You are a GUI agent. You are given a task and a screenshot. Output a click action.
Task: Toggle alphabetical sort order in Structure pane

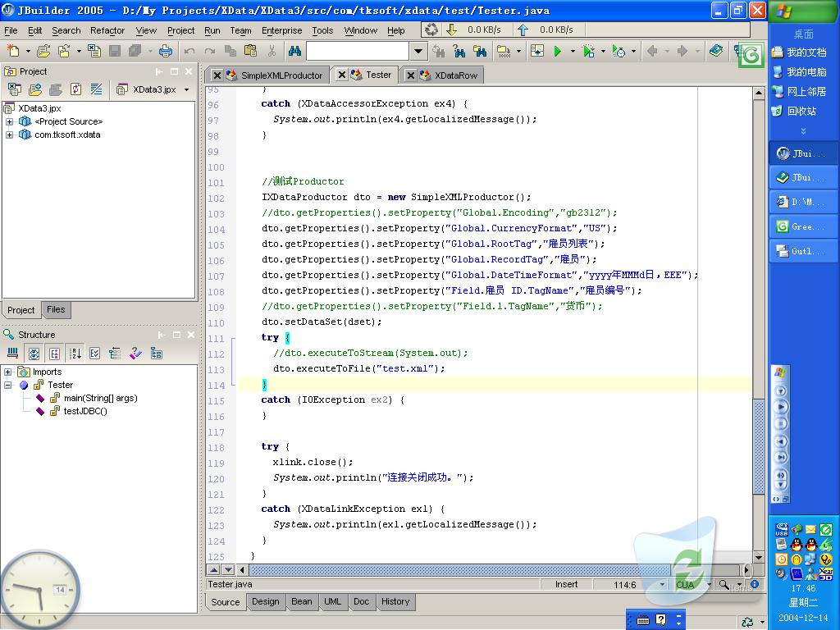[x=75, y=353]
